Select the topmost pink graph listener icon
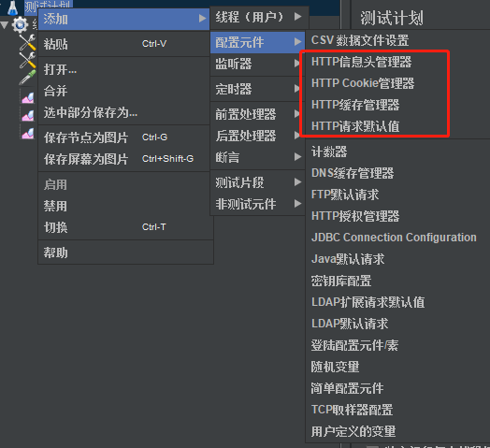This screenshot has height=448, width=490. point(28,98)
